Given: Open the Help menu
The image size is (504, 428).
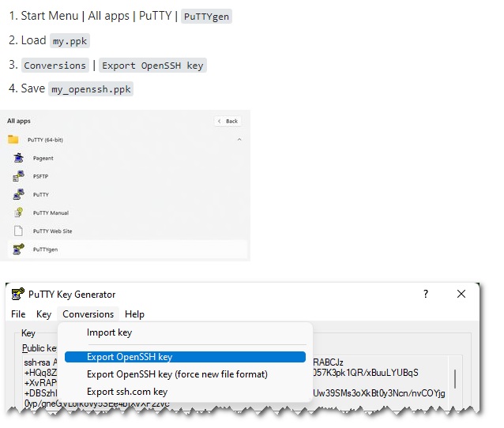Looking at the screenshot, I should (134, 314).
